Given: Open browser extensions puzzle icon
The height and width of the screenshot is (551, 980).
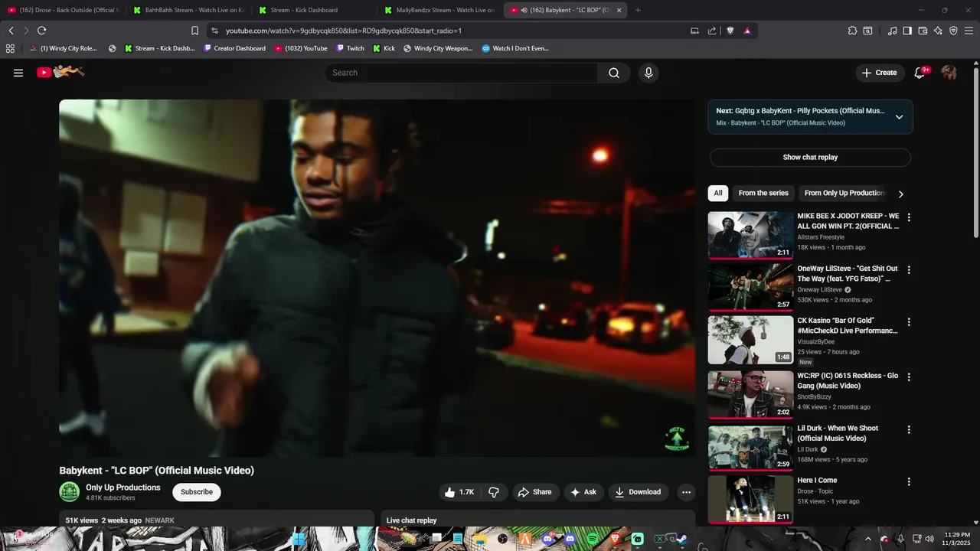Looking at the screenshot, I should 852,31.
